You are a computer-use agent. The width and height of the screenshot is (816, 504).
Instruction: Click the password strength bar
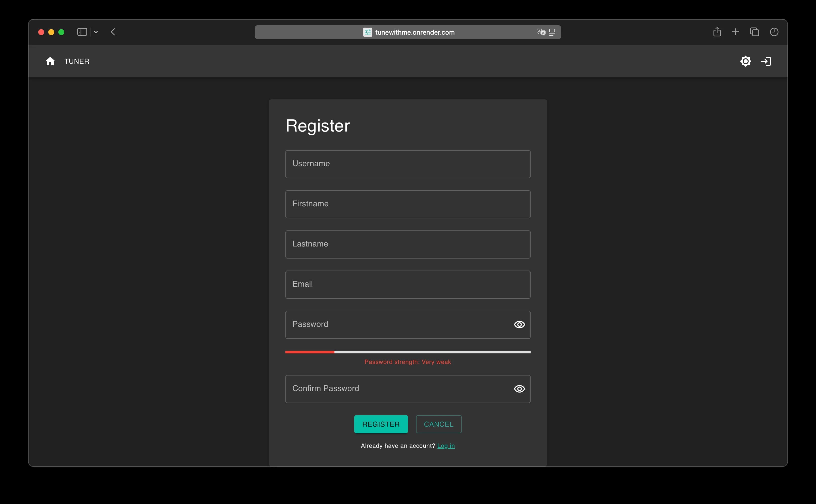point(407,352)
